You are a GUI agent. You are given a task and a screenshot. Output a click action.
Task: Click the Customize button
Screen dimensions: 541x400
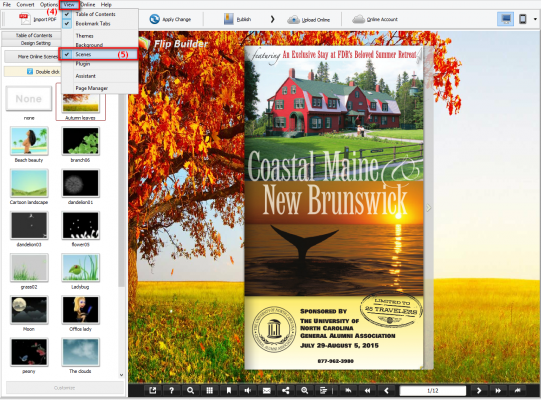click(65, 388)
